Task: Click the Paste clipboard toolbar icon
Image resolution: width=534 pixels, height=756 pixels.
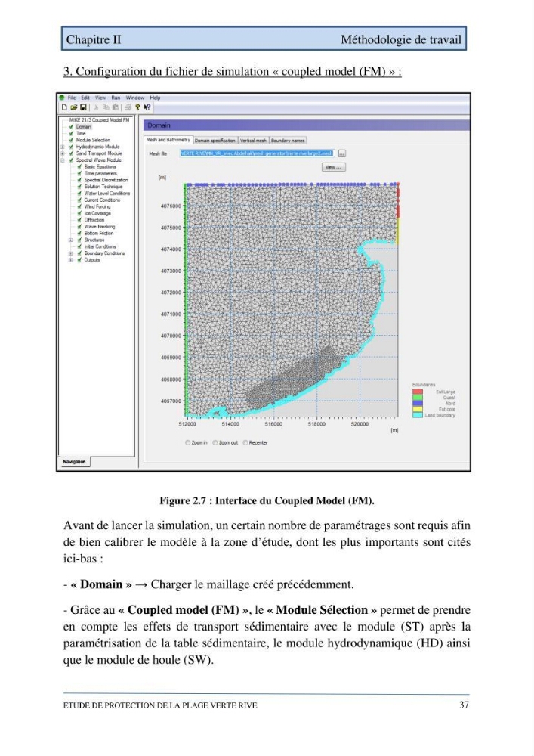Action: 115,107
